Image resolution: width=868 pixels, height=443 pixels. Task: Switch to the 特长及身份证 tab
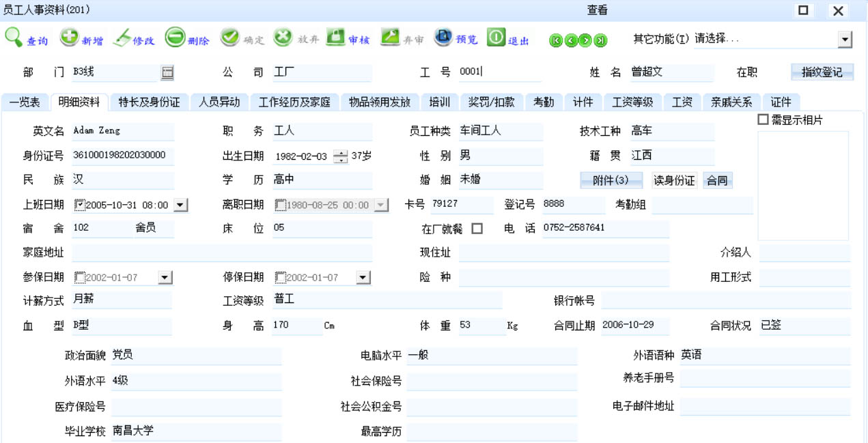click(x=149, y=102)
